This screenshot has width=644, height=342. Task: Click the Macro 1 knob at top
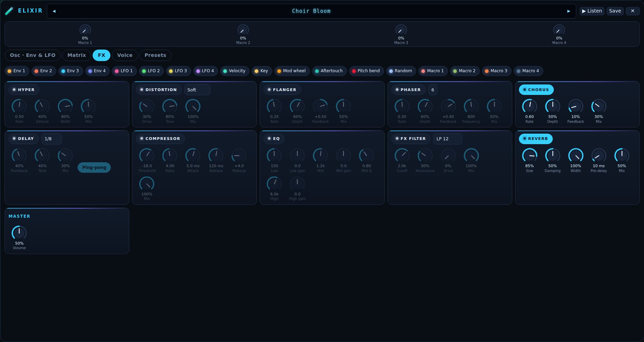(x=85, y=30)
